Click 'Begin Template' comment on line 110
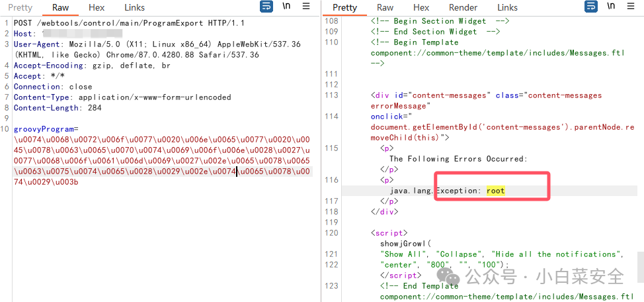The height and width of the screenshot is (302, 644). (415, 42)
